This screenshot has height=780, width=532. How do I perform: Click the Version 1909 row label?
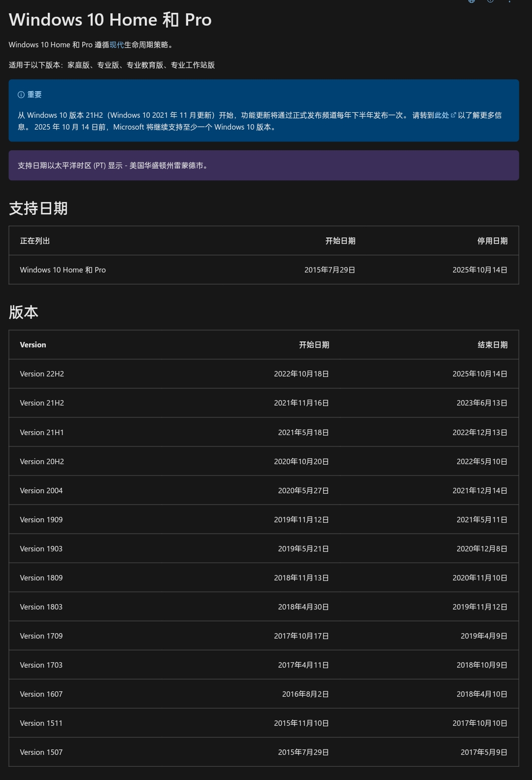[41, 520]
